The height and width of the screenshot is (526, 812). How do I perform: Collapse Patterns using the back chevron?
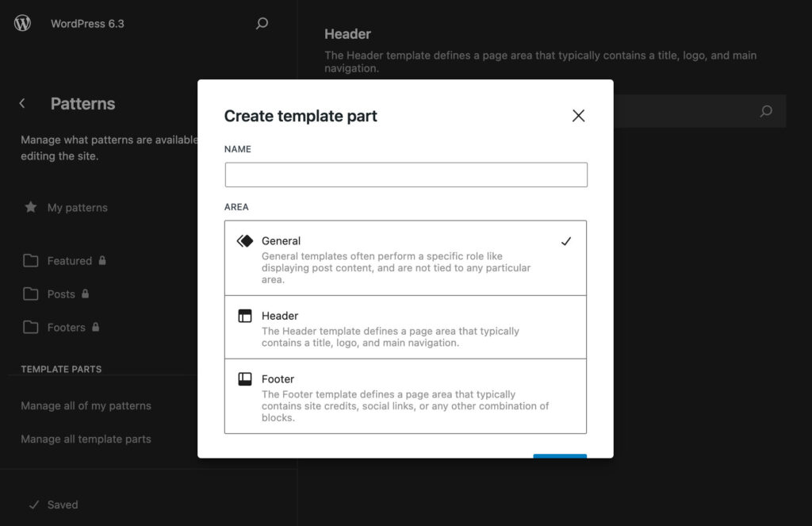point(21,103)
